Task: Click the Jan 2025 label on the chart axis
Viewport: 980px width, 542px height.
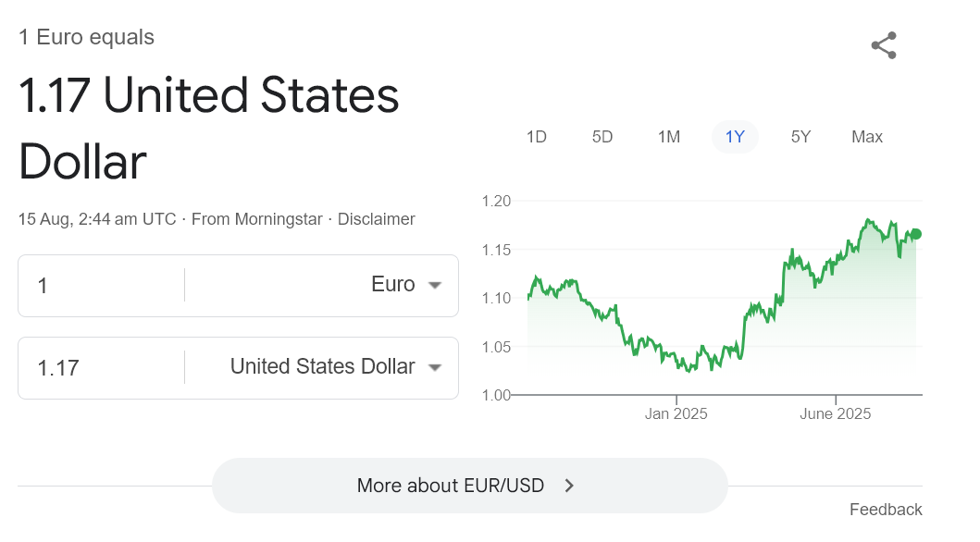Action: (x=676, y=414)
